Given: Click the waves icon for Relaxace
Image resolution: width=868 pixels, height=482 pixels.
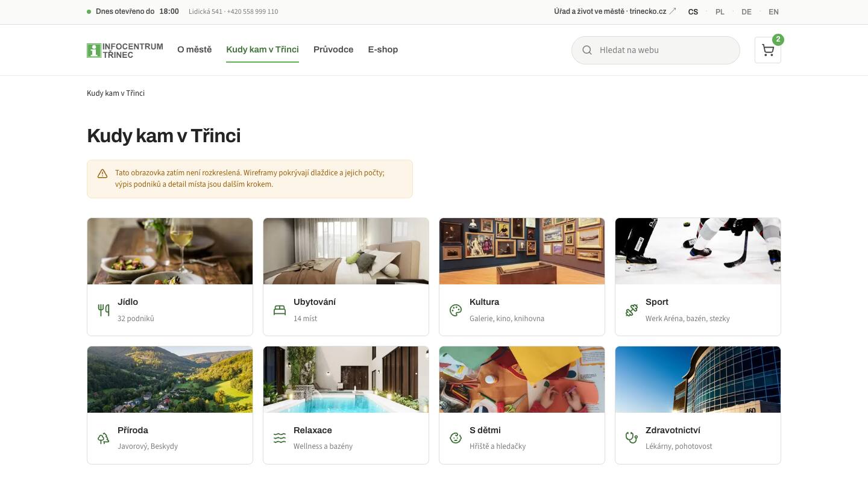Looking at the screenshot, I should point(280,438).
